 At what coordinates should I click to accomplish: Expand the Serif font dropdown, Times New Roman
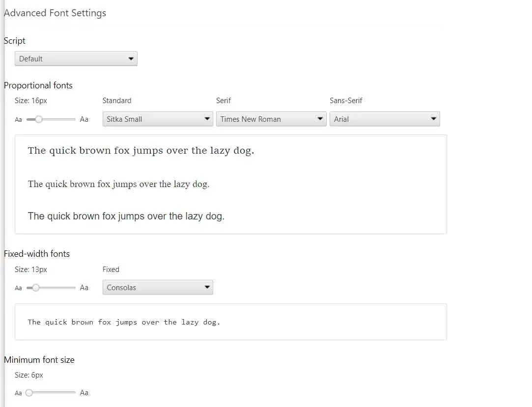click(271, 119)
